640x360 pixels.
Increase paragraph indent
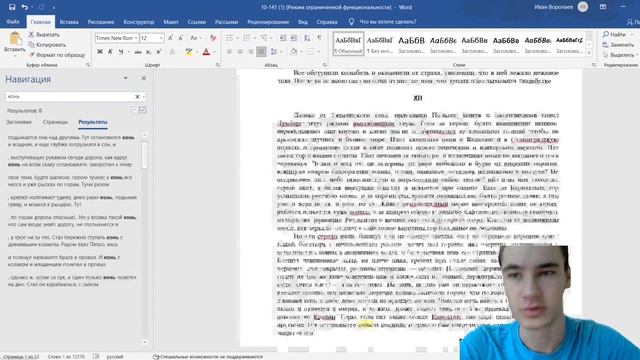point(294,38)
